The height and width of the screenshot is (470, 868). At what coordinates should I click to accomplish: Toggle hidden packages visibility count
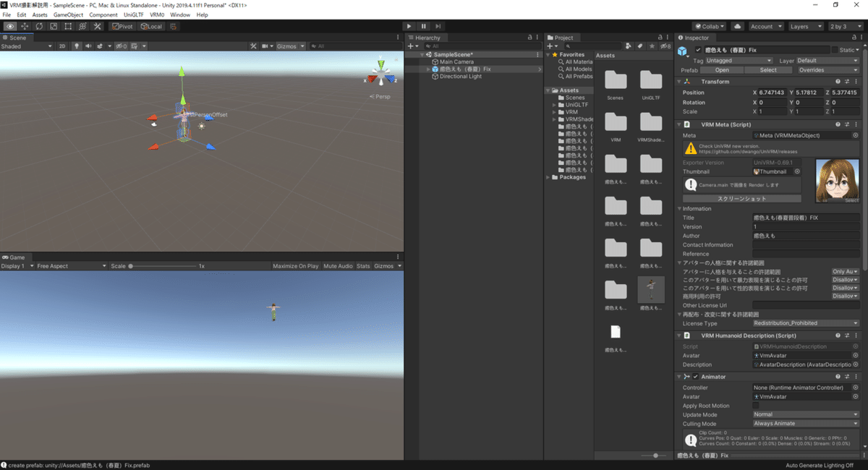click(665, 46)
